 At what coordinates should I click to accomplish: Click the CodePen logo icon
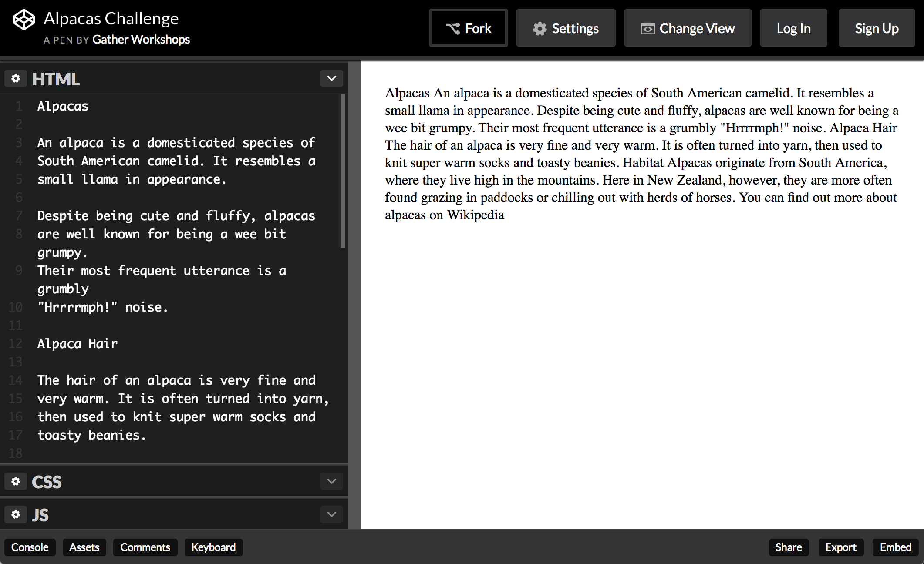point(24,20)
